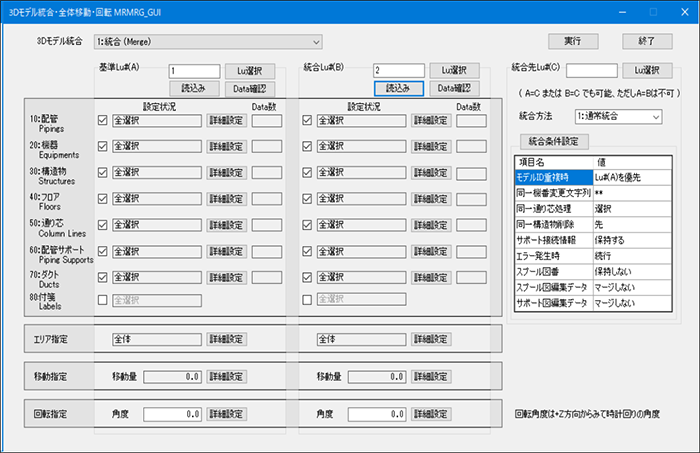Enable the 80:付箋 Labels checkbox in base Lu(A)
This screenshot has width=700, height=453.
pos(103,299)
